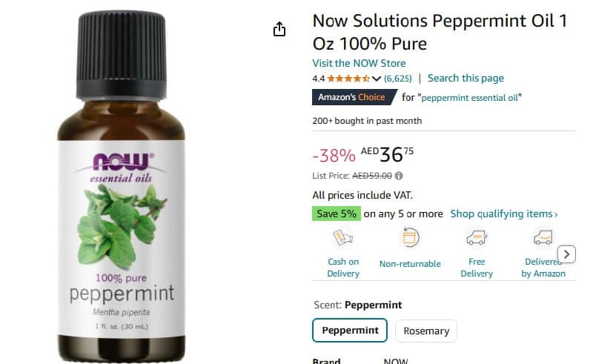Show more delivery features with right arrow
Screen dimensions: 593x364
point(566,254)
